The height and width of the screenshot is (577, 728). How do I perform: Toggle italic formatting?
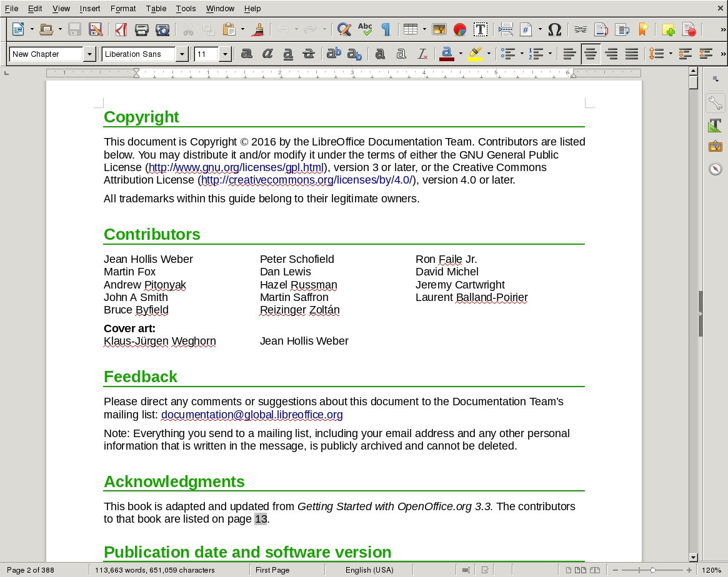pyautogui.click(x=267, y=54)
